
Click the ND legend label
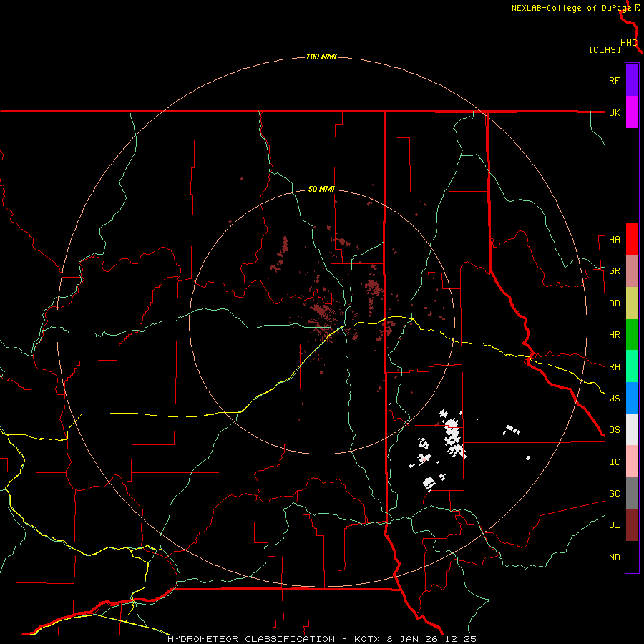tap(614, 557)
